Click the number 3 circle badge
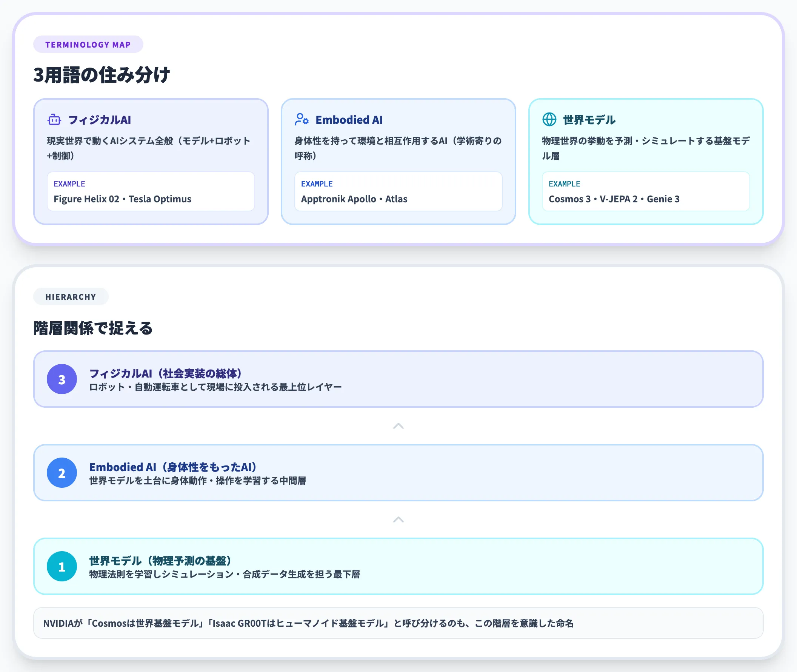This screenshot has width=797, height=672. point(62,379)
